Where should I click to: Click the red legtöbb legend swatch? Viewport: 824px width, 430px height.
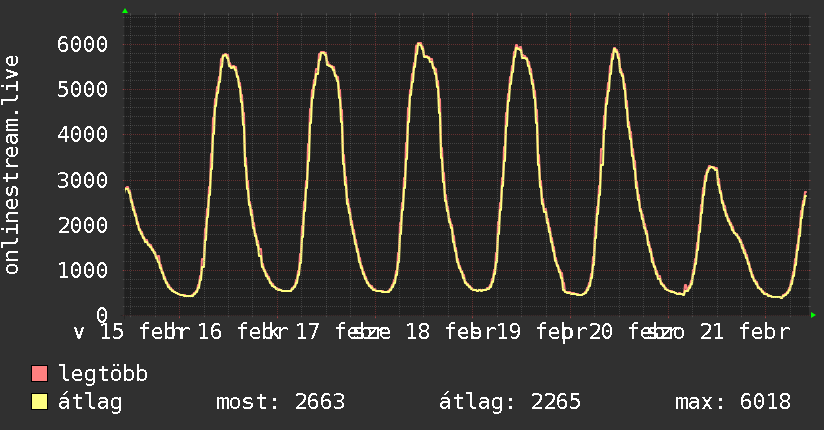tap(40, 375)
